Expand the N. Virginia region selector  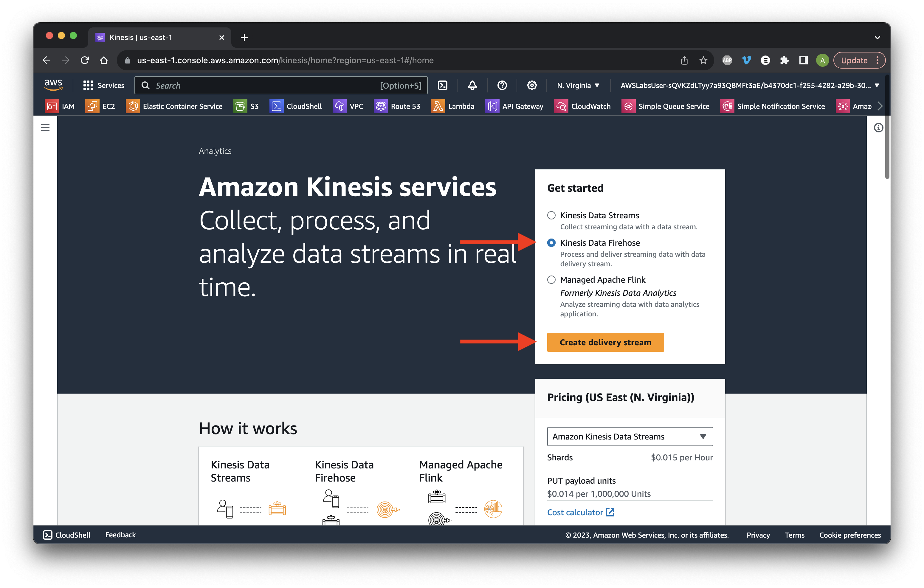[x=578, y=85]
